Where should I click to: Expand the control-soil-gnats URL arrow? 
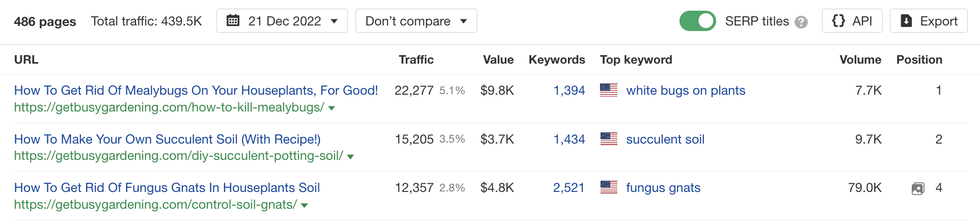click(x=305, y=205)
